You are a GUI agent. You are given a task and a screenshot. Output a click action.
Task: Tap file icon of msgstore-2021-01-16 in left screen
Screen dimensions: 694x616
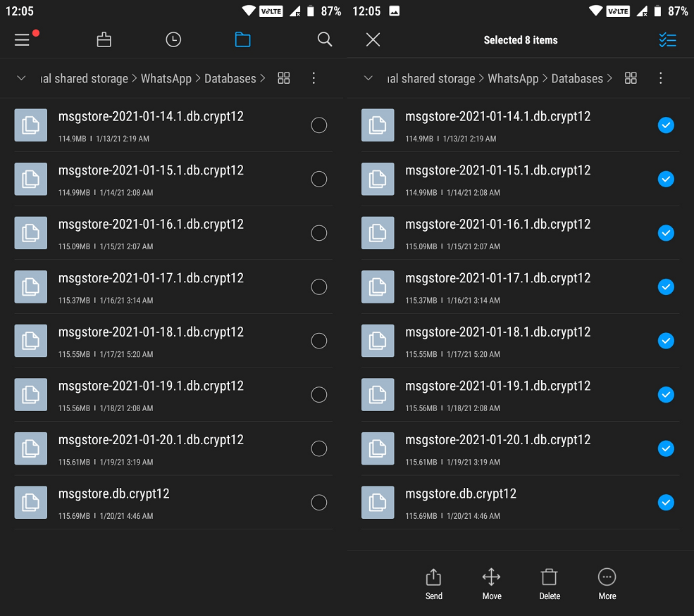click(31, 233)
